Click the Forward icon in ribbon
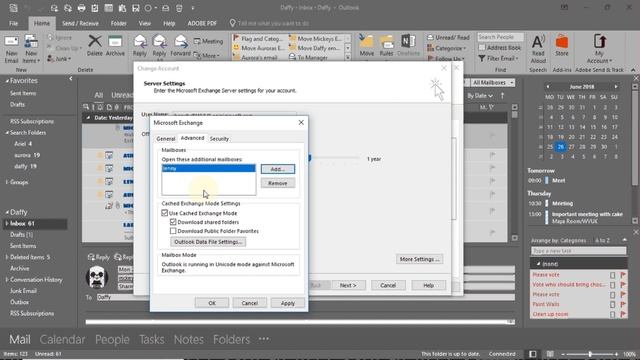Screen dimensions: 640x360 tap(180, 45)
